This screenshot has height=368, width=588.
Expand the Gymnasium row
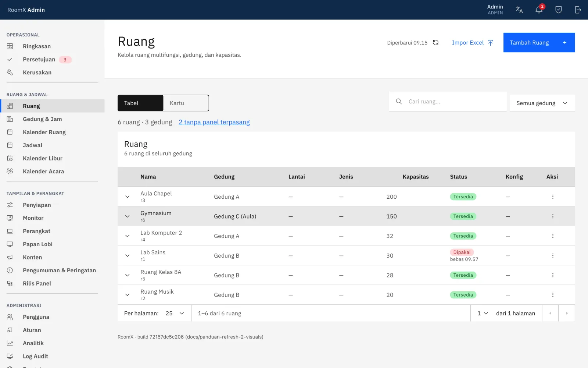click(128, 216)
